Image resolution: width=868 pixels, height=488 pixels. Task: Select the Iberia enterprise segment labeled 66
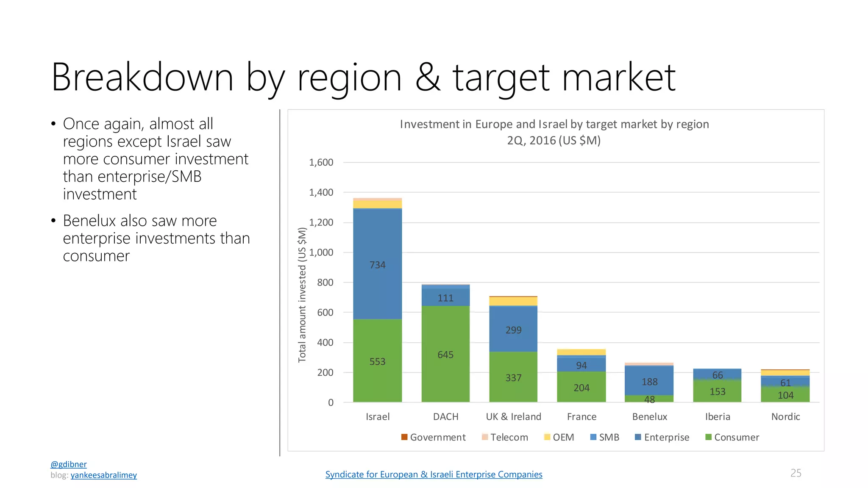point(717,374)
